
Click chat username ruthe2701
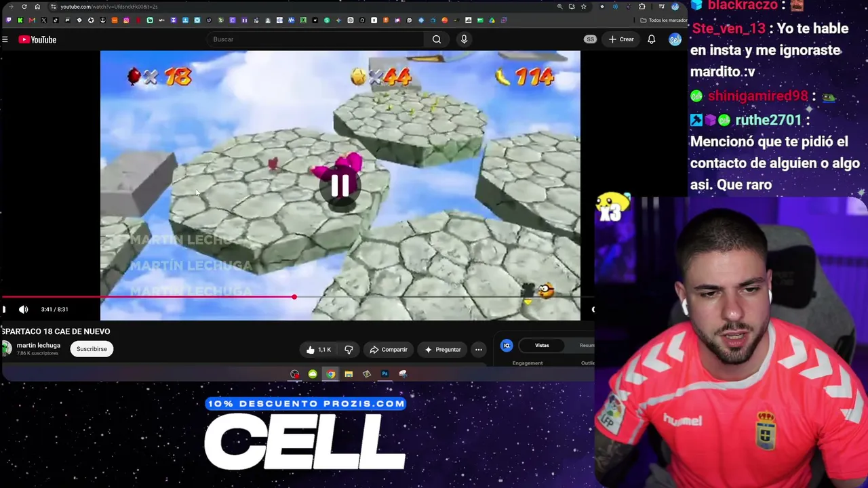[x=768, y=121]
